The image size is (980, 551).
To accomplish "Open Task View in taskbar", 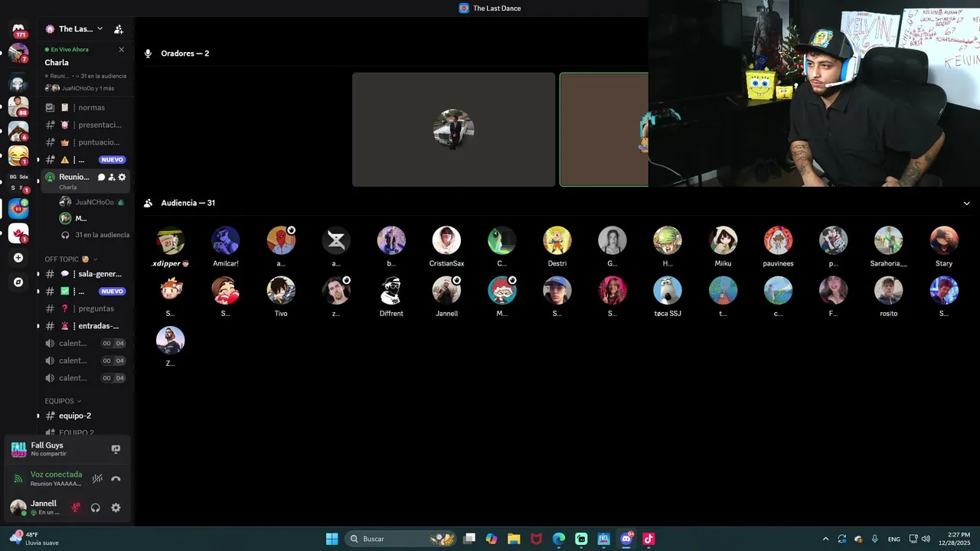I will coord(469,539).
